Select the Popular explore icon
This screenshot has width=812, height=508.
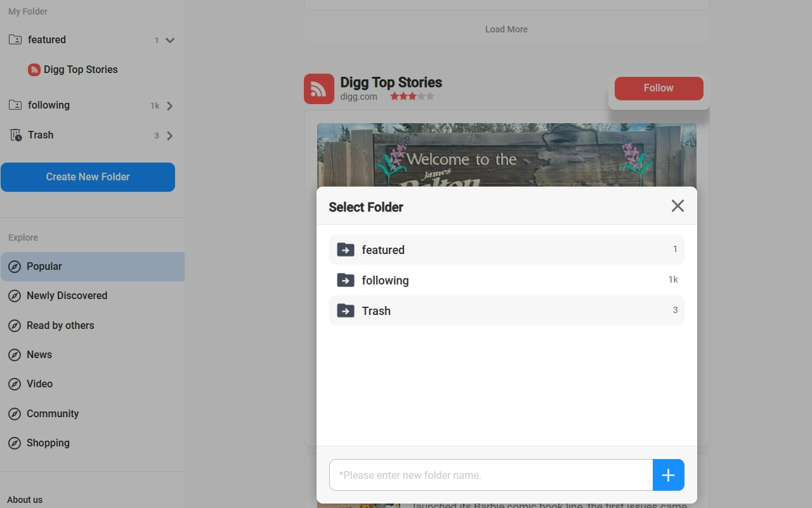coord(15,266)
